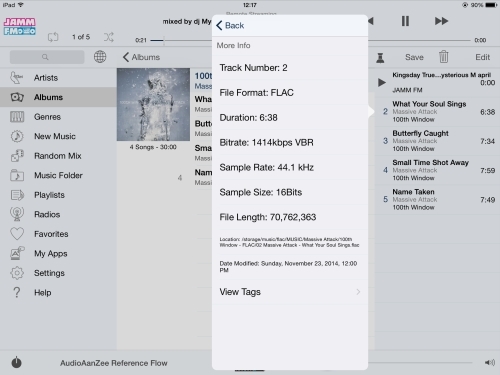Click the Random Mix dice icon
This screenshot has height=375, width=500.
click(x=17, y=156)
